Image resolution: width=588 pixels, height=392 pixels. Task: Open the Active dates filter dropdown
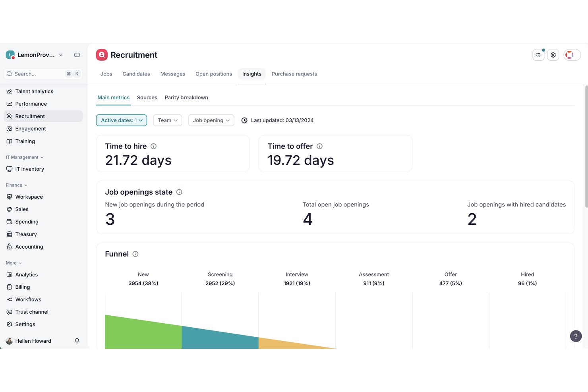click(122, 120)
